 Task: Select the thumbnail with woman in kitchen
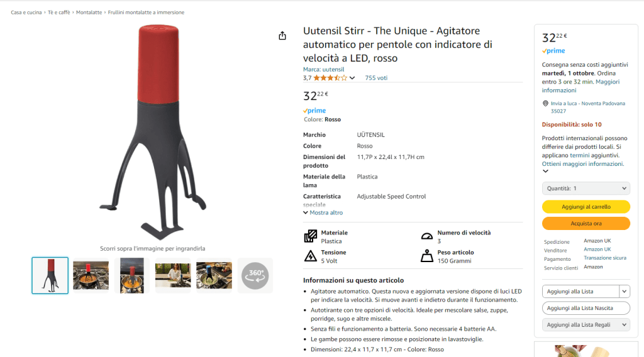[173, 275]
